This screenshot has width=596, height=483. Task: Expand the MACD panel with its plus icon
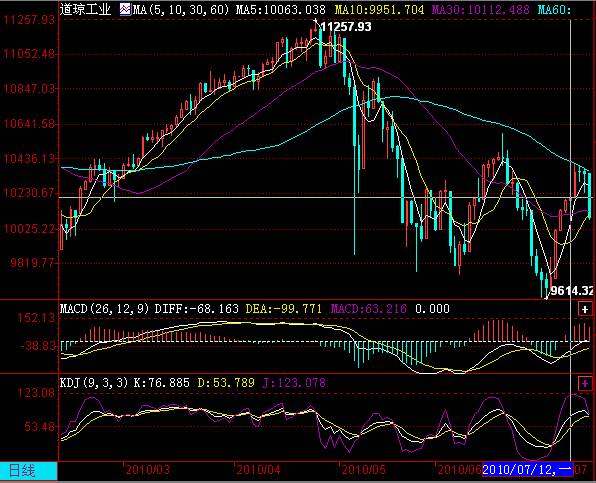585,309
